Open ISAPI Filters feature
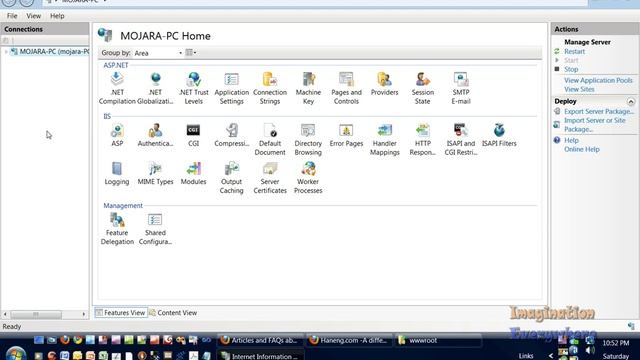This screenshot has width=640, height=360. (499, 135)
